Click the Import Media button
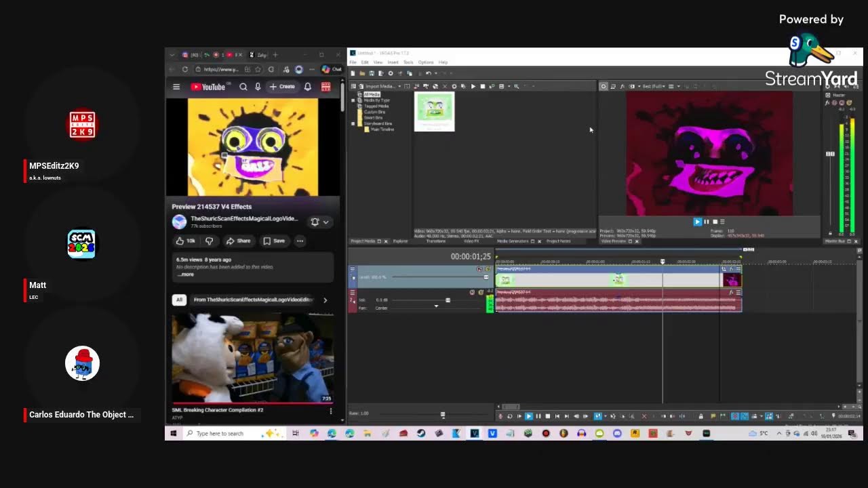Image resolution: width=868 pixels, height=488 pixels. pyautogui.click(x=377, y=86)
